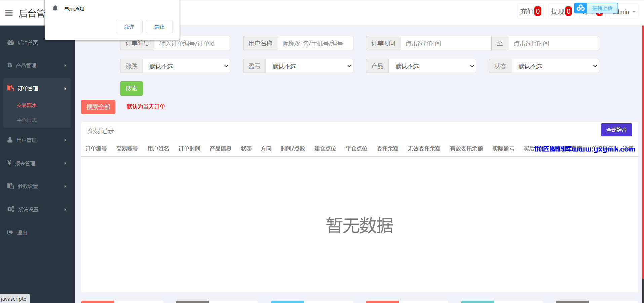Open 交易流水 submenu item
This screenshot has height=303, width=644.
pos(27,105)
